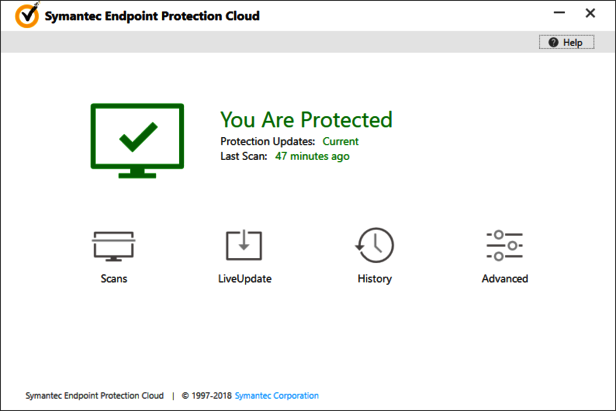The image size is (616, 411).
Task: Select the Scans text label
Action: click(x=113, y=279)
